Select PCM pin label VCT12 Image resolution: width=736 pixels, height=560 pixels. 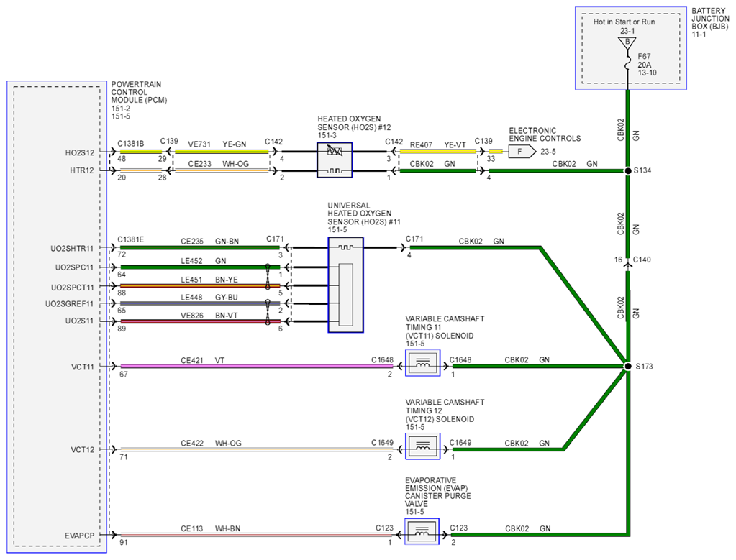tap(83, 449)
